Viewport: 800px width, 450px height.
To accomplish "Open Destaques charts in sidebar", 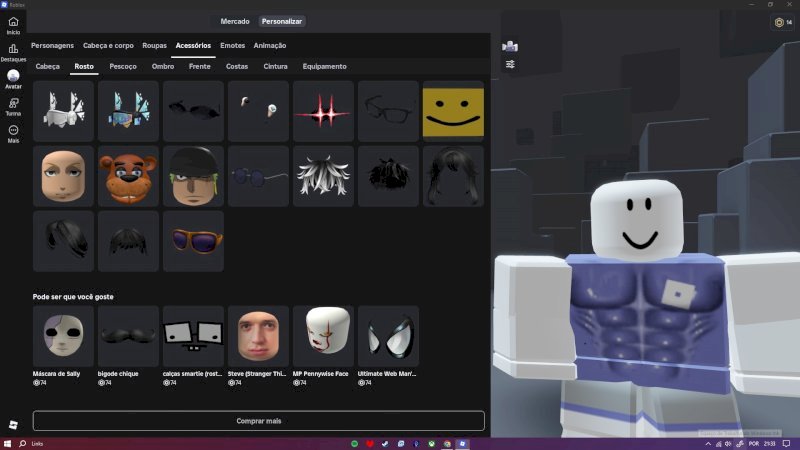I will (13, 53).
